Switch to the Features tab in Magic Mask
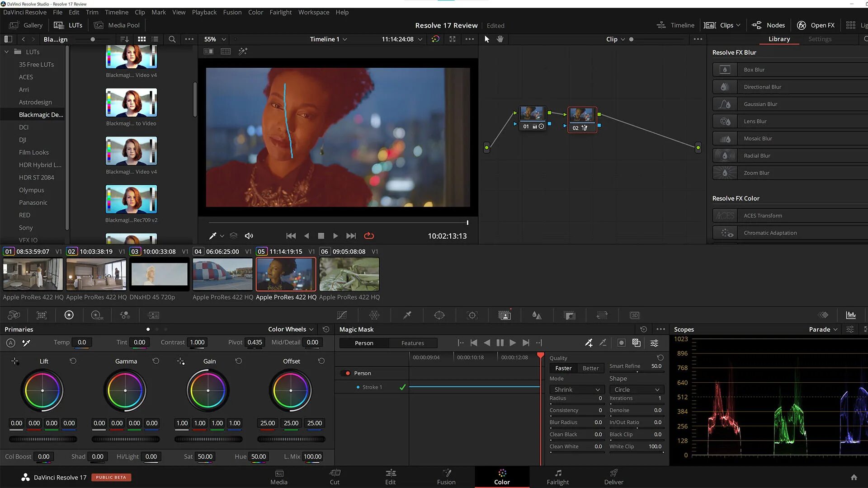Viewport: 868px width, 488px height. coord(413,343)
